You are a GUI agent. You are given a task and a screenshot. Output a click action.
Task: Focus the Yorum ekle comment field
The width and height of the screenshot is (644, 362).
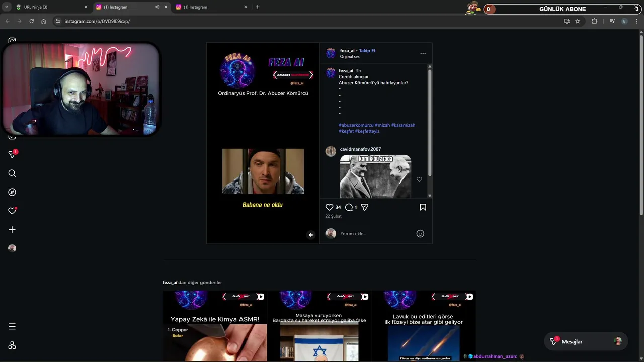(x=376, y=234)
